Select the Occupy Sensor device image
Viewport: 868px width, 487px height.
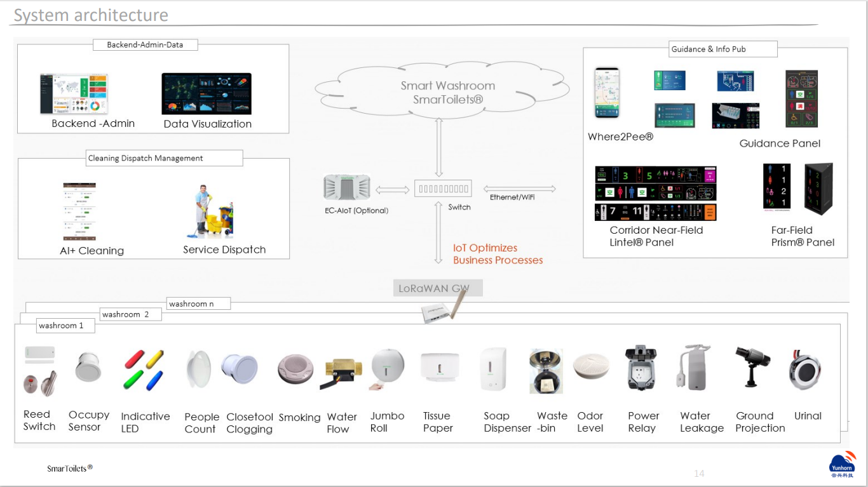coord(88,366)
